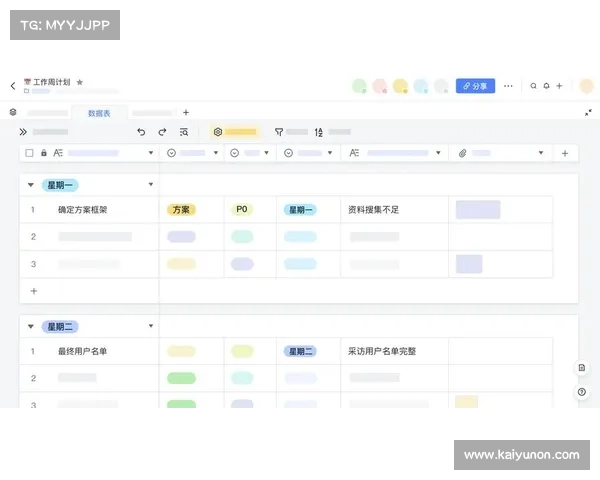The height and width of the screenshot is (480, 600).
Task: Click the P0 priority tag
Action: tap(242, 209)
